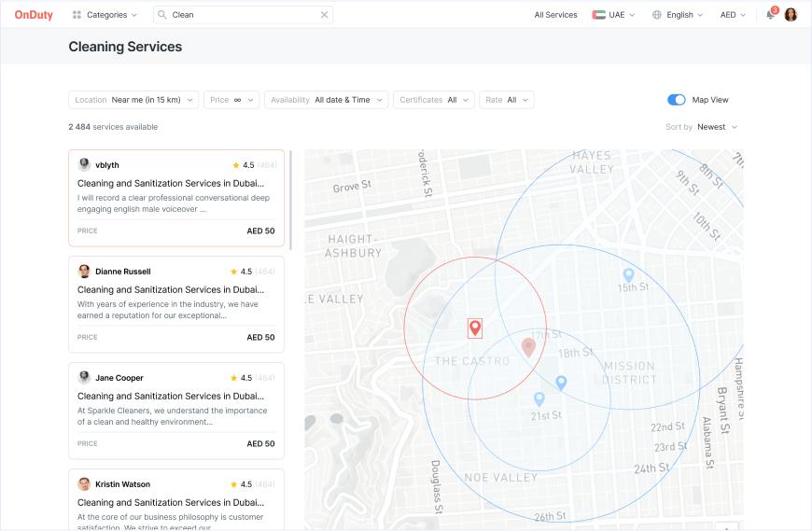The image size is (812, 531).
Task: Open the Certificates filter dropdown
Action: click(434, 100)
